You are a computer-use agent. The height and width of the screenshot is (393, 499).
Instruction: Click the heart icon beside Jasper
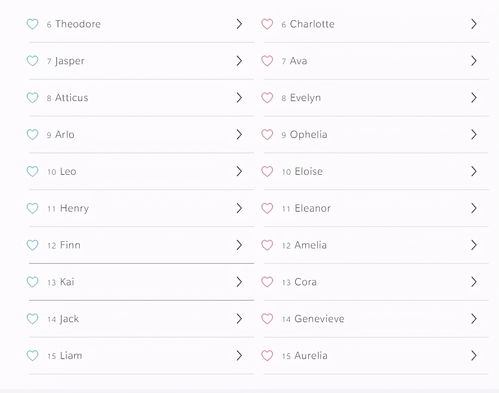click(32, 61)
